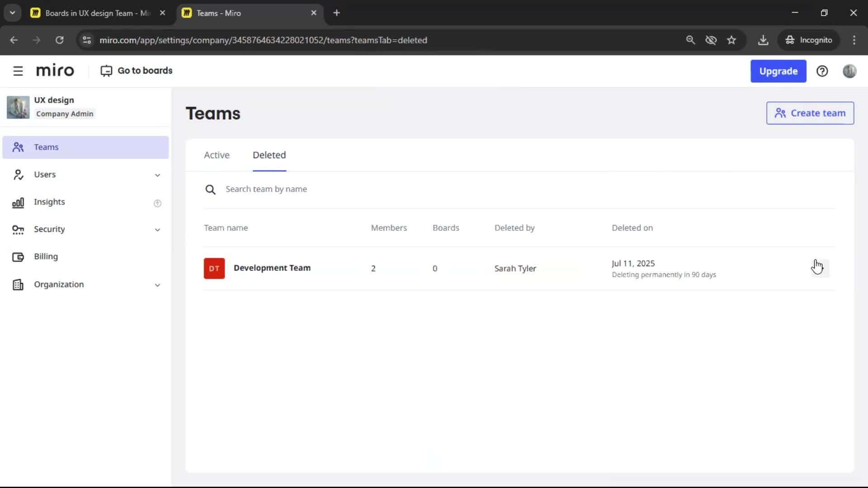This screenshot has height=488, width=868.
Task: Click the Boards column header
Action: click(446, 228)
